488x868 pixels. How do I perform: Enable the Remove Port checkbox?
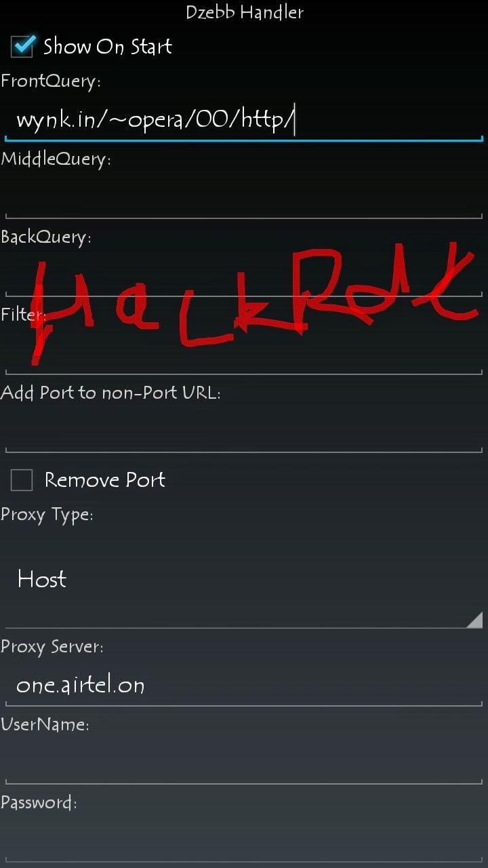22,480
